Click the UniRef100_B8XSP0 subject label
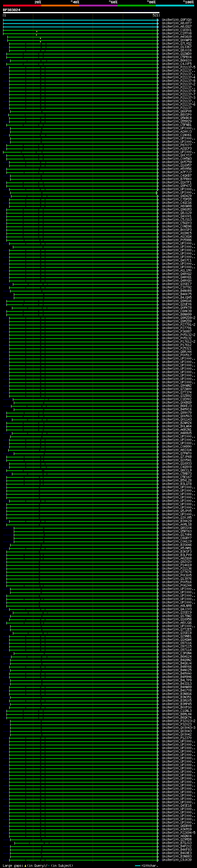Screen dimensions: 197x868 pyautogui.click(x=176, y=115)
